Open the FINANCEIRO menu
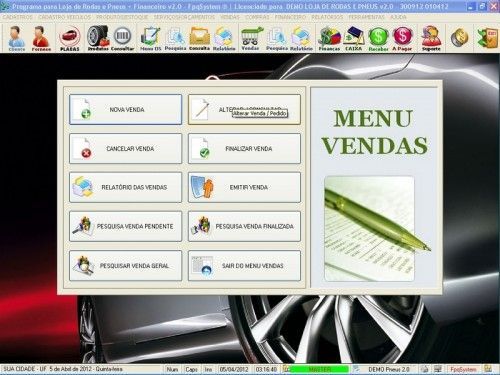Screen dimensions: 500x375 point(290,17)
